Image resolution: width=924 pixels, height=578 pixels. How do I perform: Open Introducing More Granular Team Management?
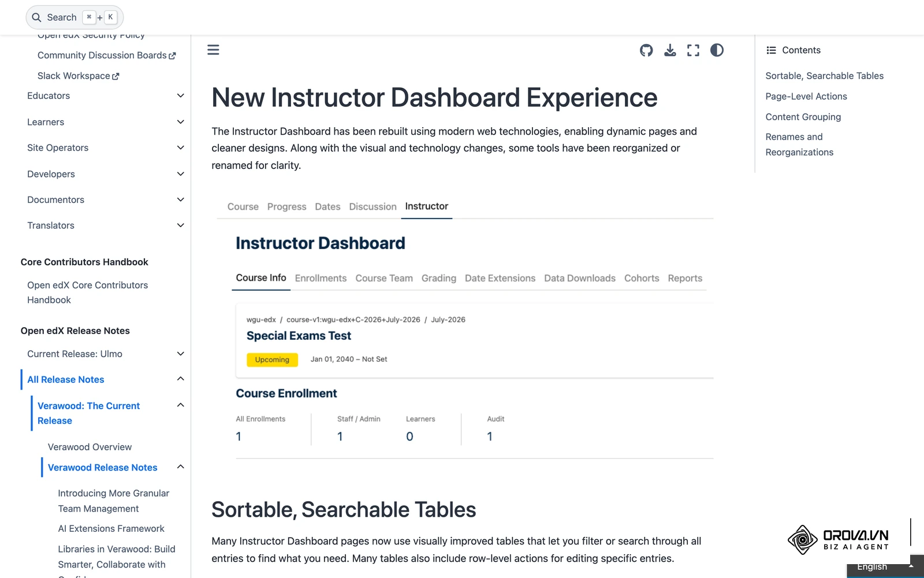(114, 501)
